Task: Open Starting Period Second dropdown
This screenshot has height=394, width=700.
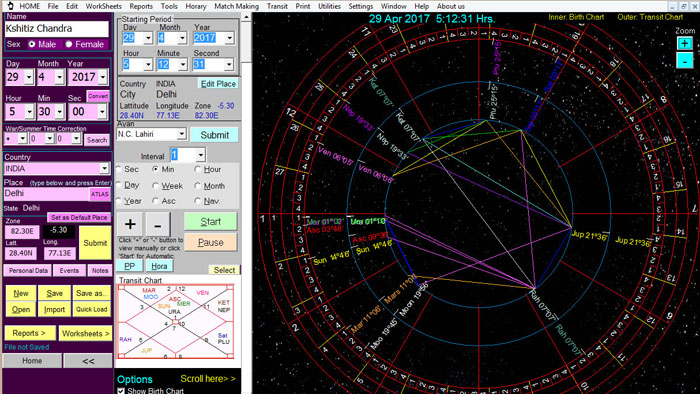Action: pyautogui.click(x=229, y=65)
